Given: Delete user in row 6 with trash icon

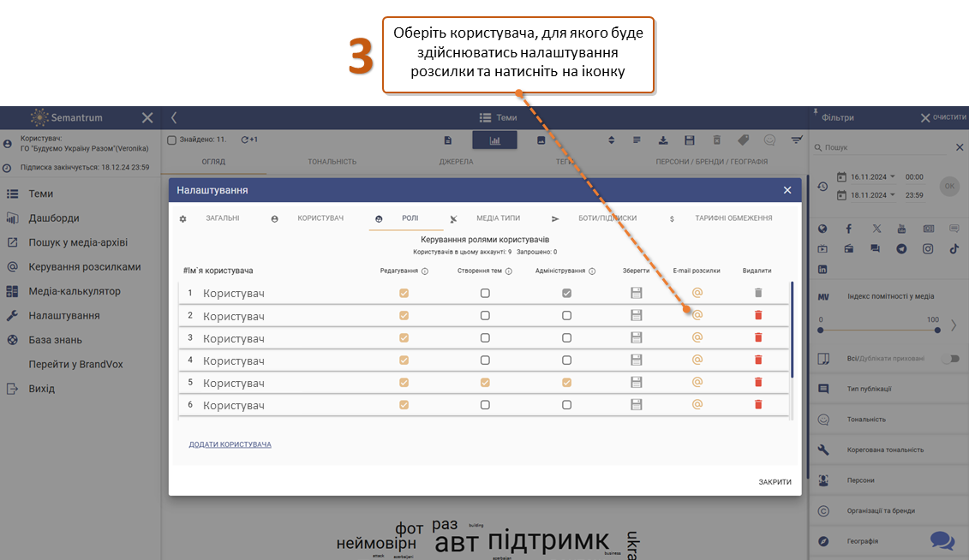Looking at the screenshot, I should (758, 404).
